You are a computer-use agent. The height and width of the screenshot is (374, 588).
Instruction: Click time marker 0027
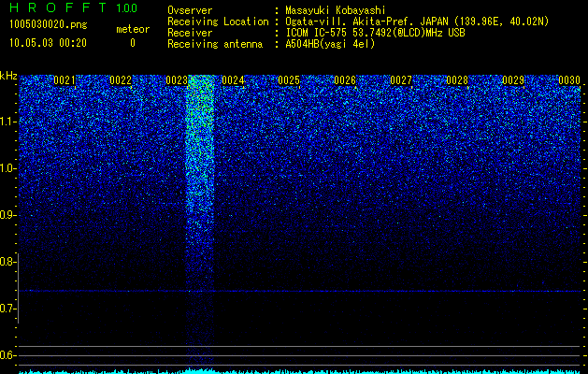[x=401, y=80]
